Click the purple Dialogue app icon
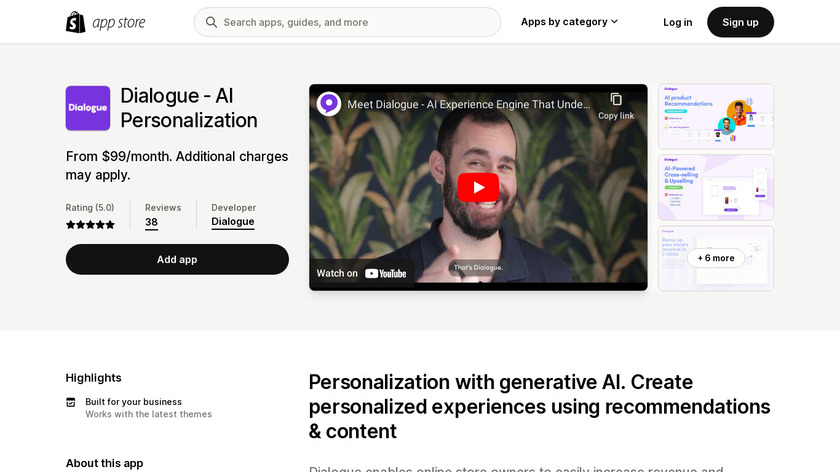This screenshot has width=840, height=472. pos(88,108)
